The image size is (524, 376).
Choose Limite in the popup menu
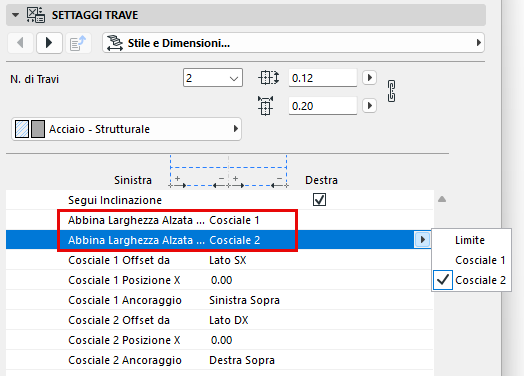coord(470,240)
